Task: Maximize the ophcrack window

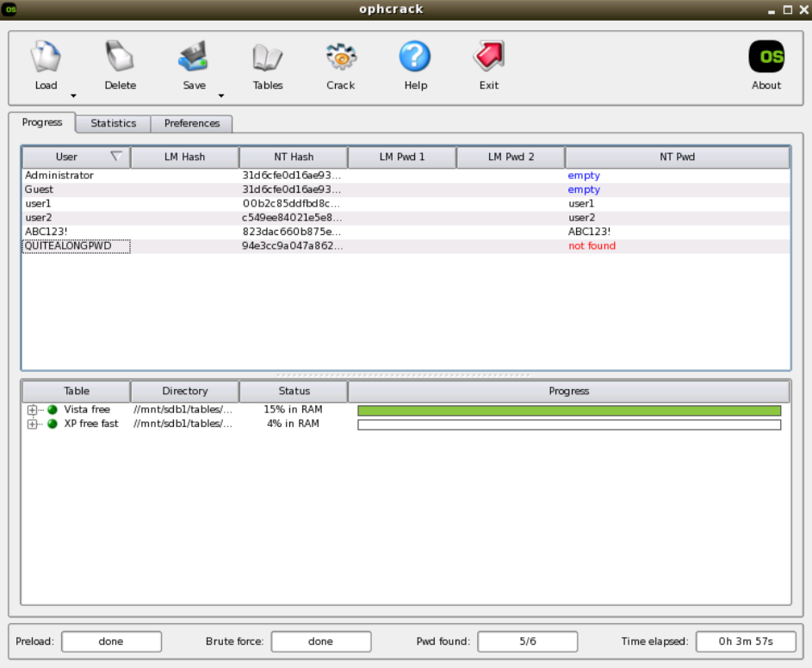Action: [x=788, y=9]
